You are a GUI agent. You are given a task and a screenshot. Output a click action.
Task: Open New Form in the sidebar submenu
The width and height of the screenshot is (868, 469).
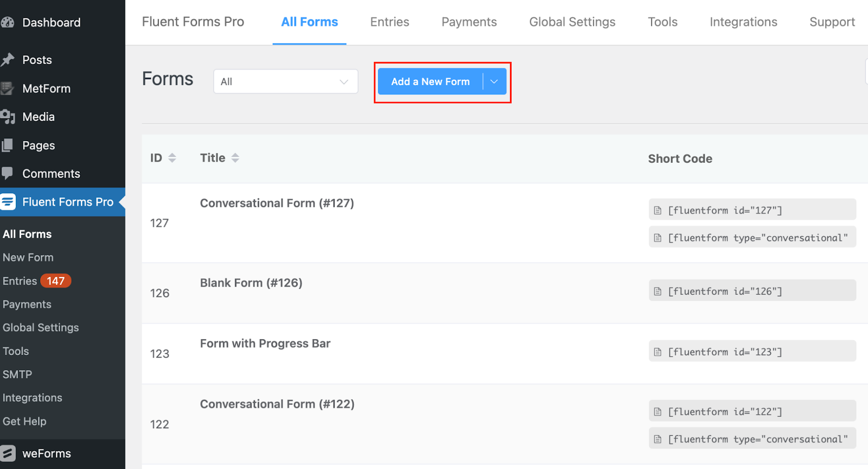[28, 257]
